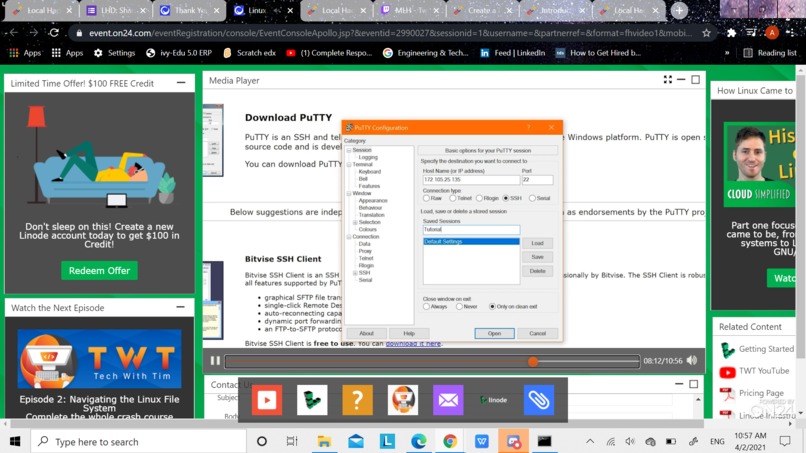Mute the media player volume
Viewport: 806px width, 453px height.
point(692,360)
